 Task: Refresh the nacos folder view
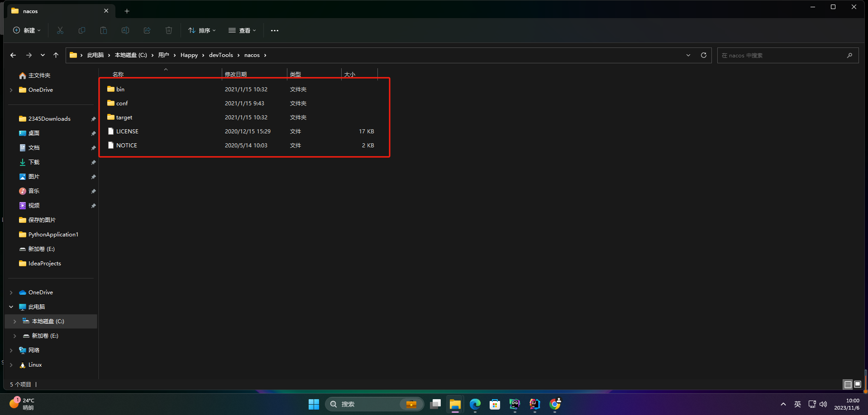point(704,55)
